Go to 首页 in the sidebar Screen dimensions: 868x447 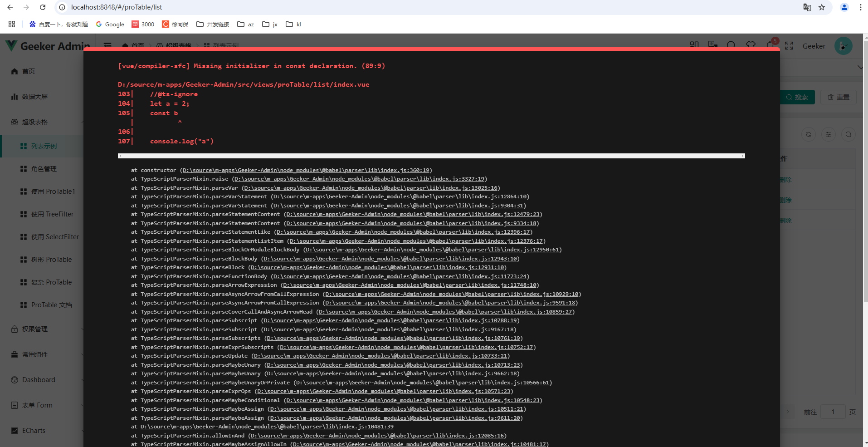pyautogui.click(x=42, y=71)
